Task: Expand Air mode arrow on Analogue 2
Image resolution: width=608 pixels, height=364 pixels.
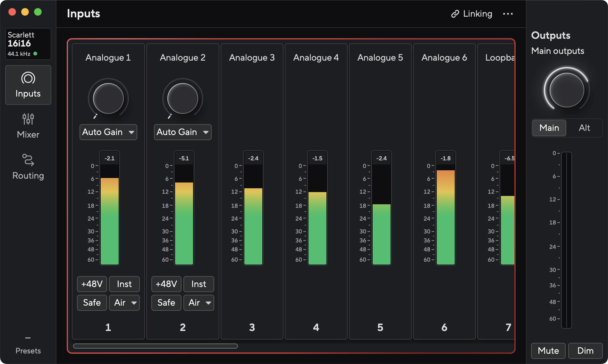Action: 208,303
